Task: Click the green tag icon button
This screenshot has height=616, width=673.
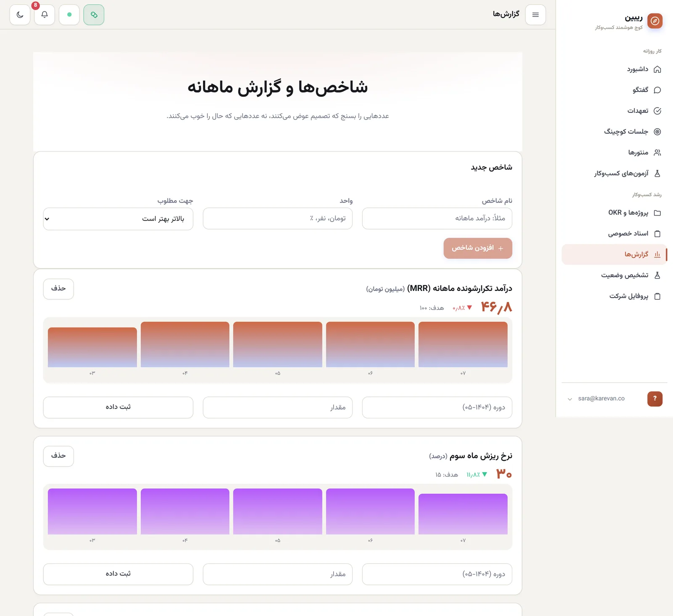Action: pos(94,15)
